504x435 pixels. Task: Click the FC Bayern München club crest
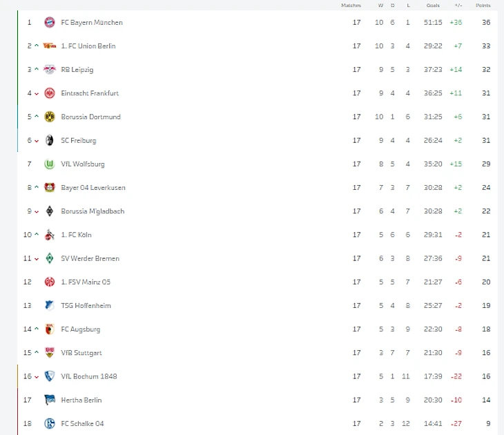tap(50, 22)
